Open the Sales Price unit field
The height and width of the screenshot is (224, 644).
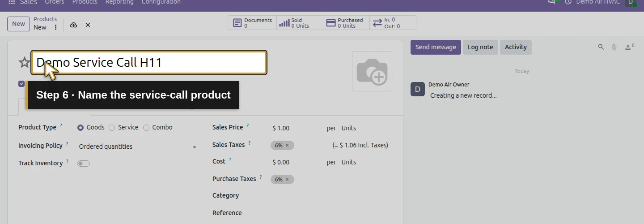tap(349, 128)
